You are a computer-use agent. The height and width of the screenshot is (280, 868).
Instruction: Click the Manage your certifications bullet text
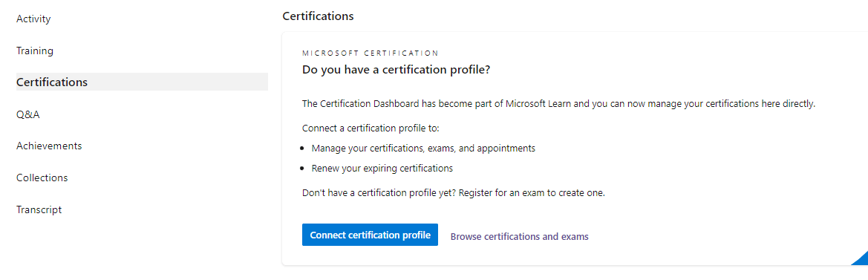pos(423,149)
